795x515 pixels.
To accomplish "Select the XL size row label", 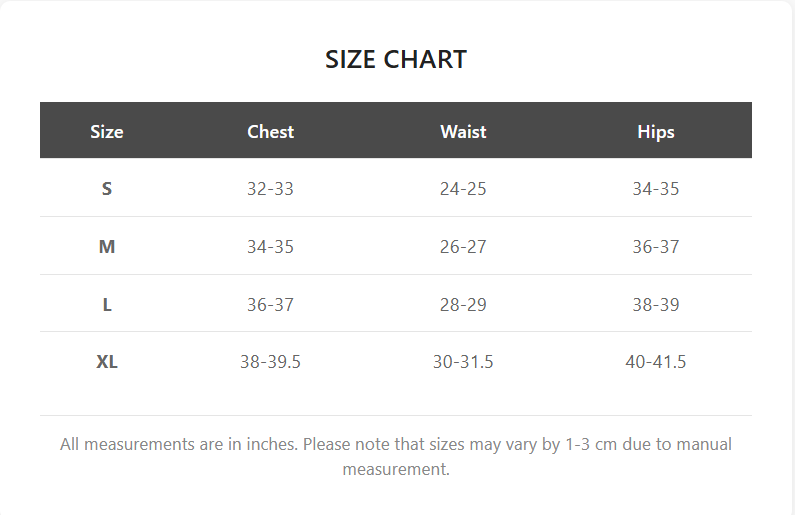I will coord(107,362).
